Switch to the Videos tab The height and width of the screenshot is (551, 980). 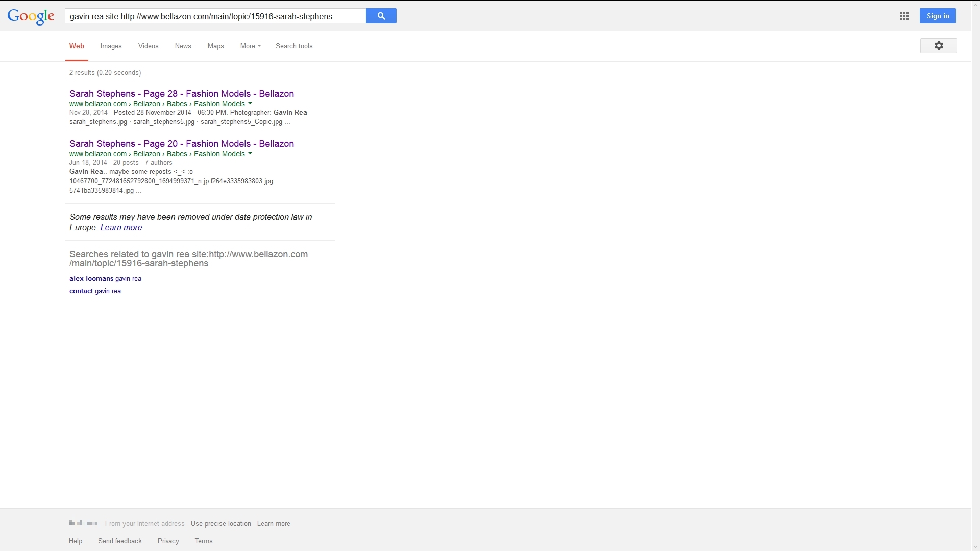coord(148,46)
